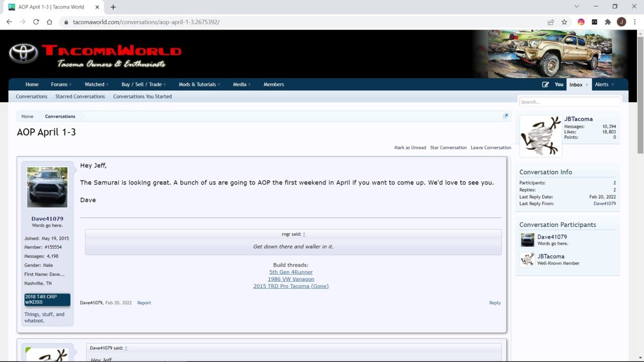Click JBTacoma name in profile box
This screenshot has height=362, width=644.
click(578, 119)
